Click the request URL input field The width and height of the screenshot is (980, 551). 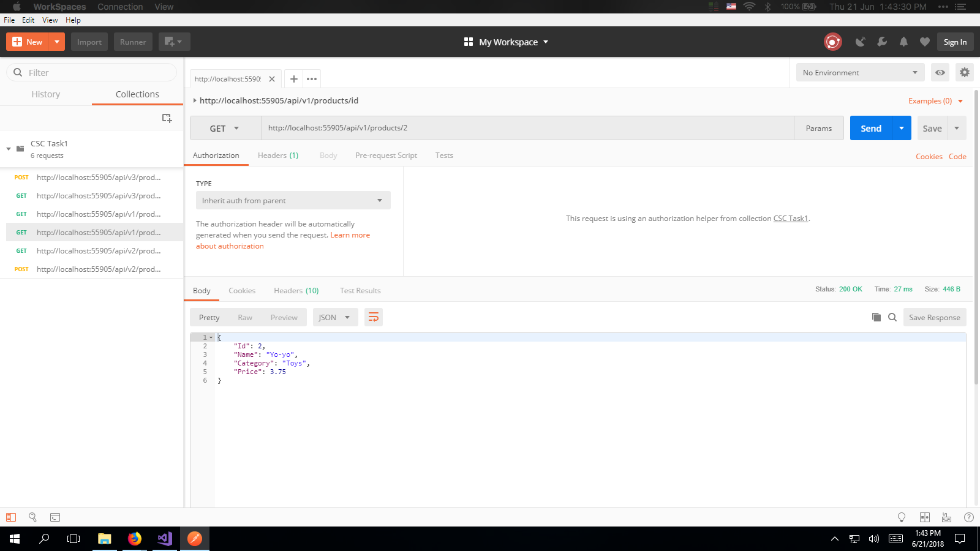click(x=527, y=129)
